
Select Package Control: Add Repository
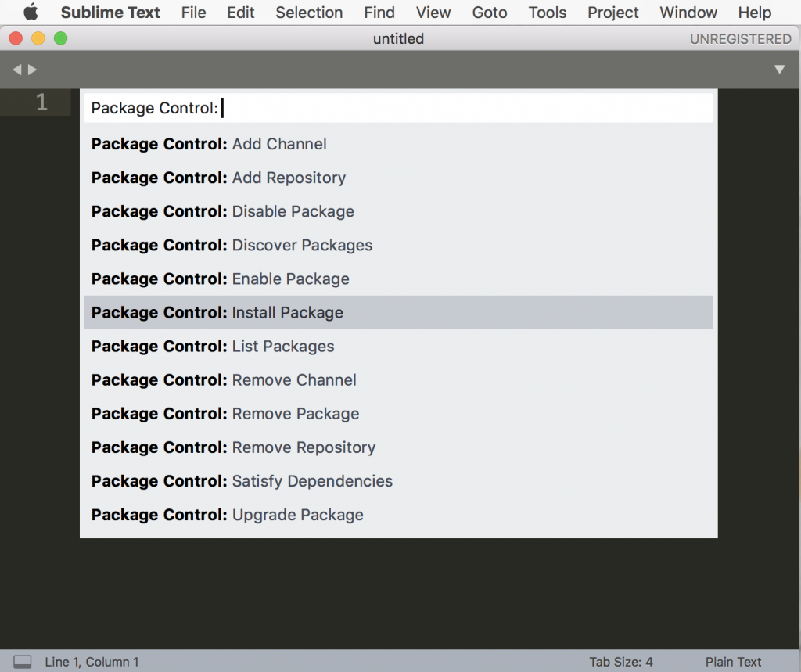pos(398,178)
